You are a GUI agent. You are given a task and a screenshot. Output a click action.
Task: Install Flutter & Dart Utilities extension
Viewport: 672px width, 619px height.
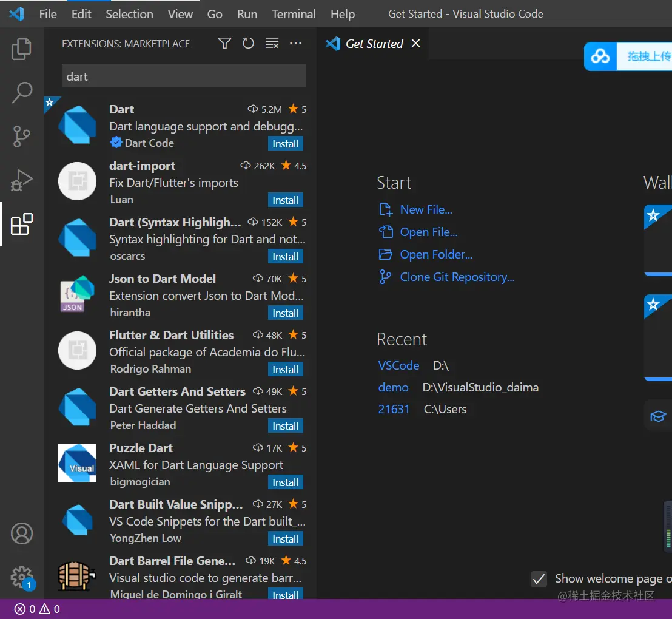[x=286, y=370]
